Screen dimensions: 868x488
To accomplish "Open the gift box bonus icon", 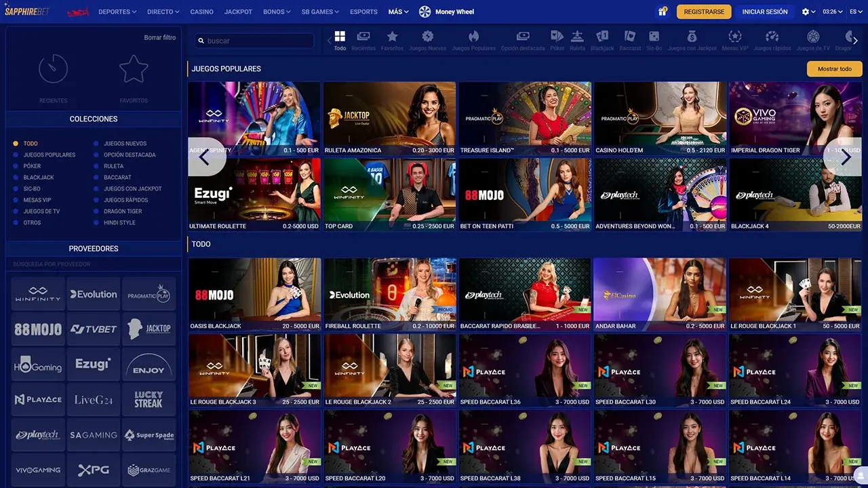I will click(x=662, y=12).
